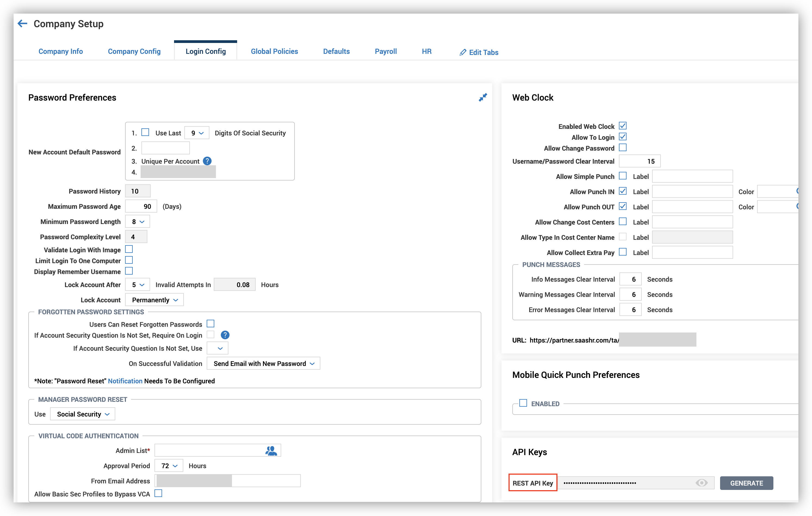Switch to the Global Policies tab
Screen dimensions: 812x516
point(274,51)
